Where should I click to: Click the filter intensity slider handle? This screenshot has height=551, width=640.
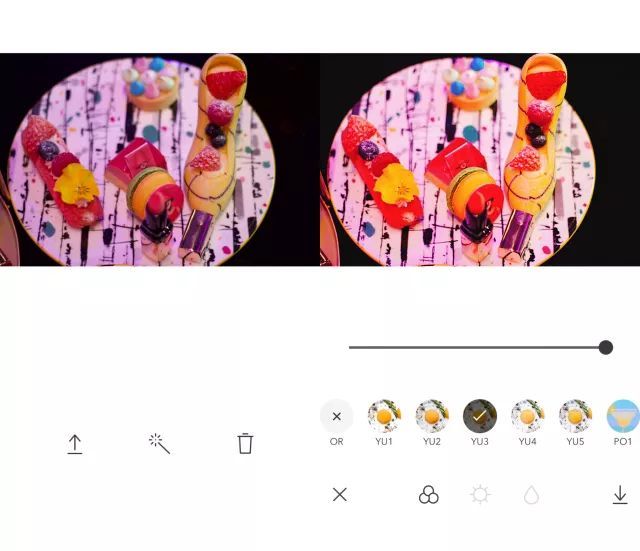(x=606, y=347)
